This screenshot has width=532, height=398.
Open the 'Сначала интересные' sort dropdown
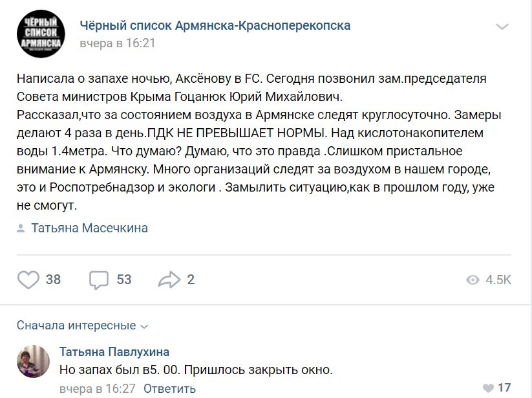(x=82, y=326)
